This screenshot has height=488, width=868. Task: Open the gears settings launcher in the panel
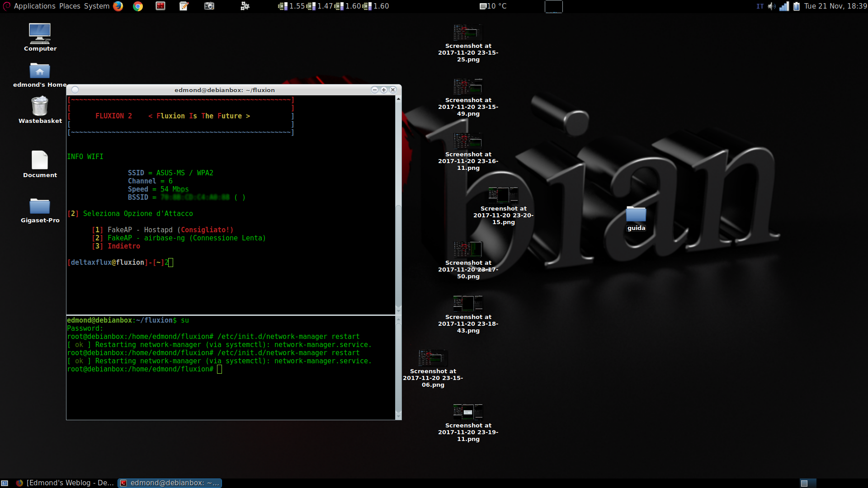click(x=245, y=6)
